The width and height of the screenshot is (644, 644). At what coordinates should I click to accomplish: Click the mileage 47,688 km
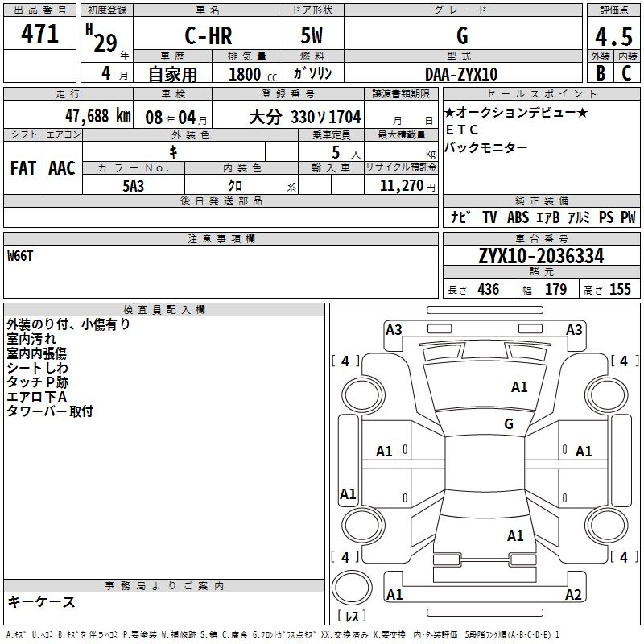[97, 116]
